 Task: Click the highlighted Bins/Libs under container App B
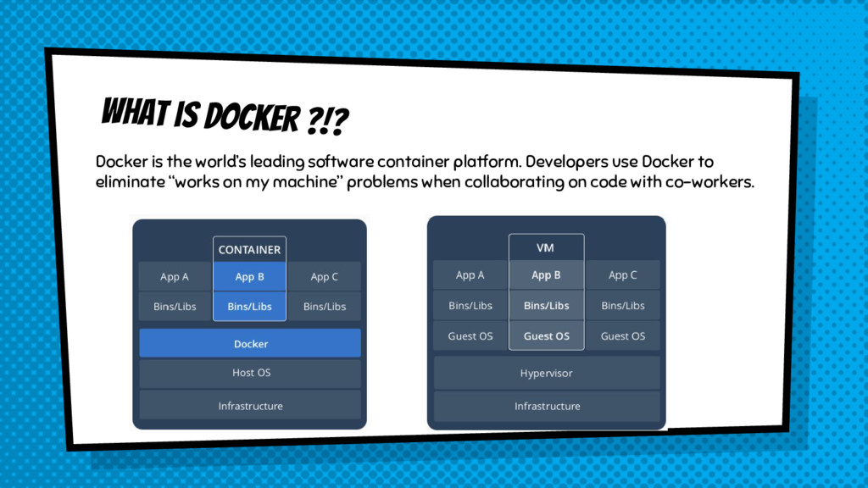tap(249, 306)
